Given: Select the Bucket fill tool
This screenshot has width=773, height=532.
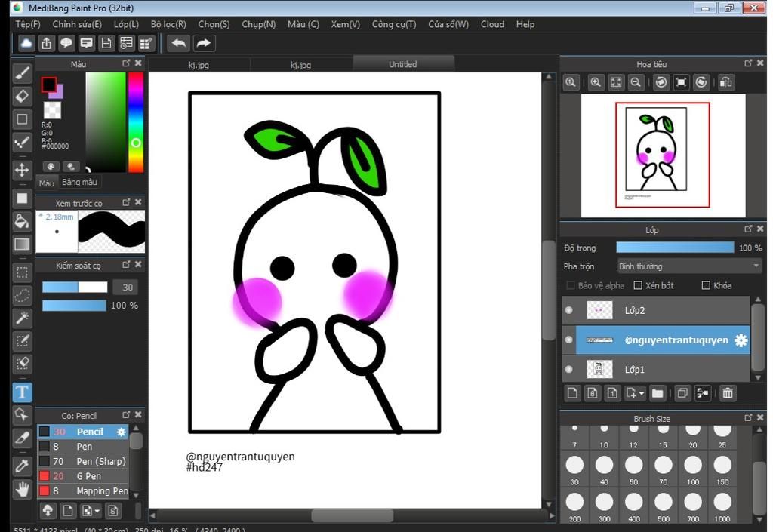Looking at the screenshot, I should 22,222.
